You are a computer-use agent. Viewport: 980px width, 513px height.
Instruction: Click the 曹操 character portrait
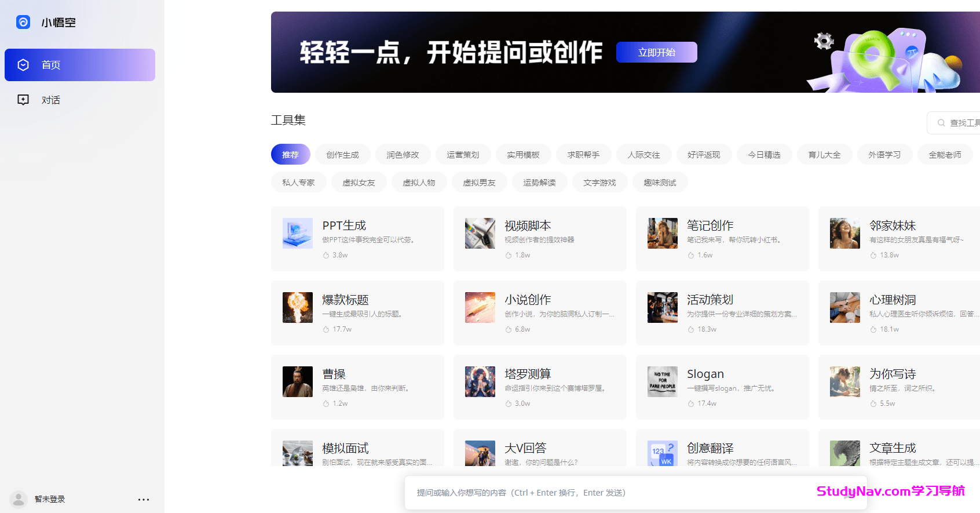[298, 381]
